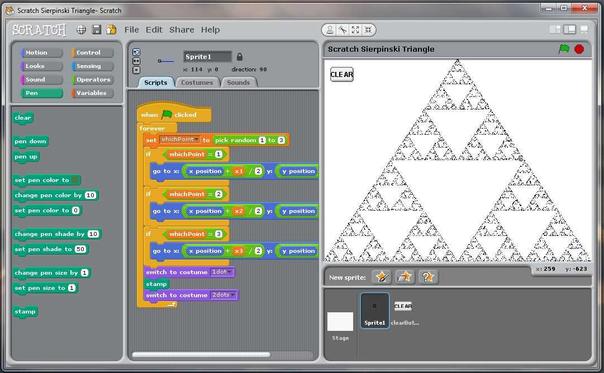Open the language globe icon
The width and height of the screenshot is (604, 373).
point(81,30)
